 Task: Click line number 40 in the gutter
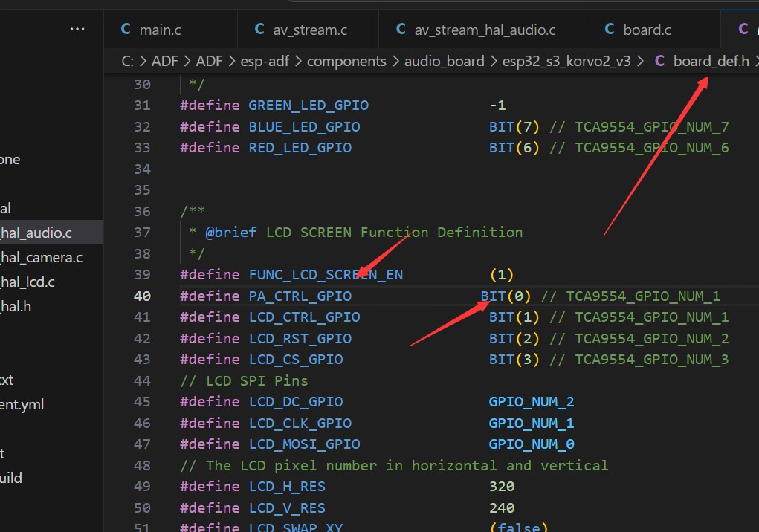(x=141, y=296)
